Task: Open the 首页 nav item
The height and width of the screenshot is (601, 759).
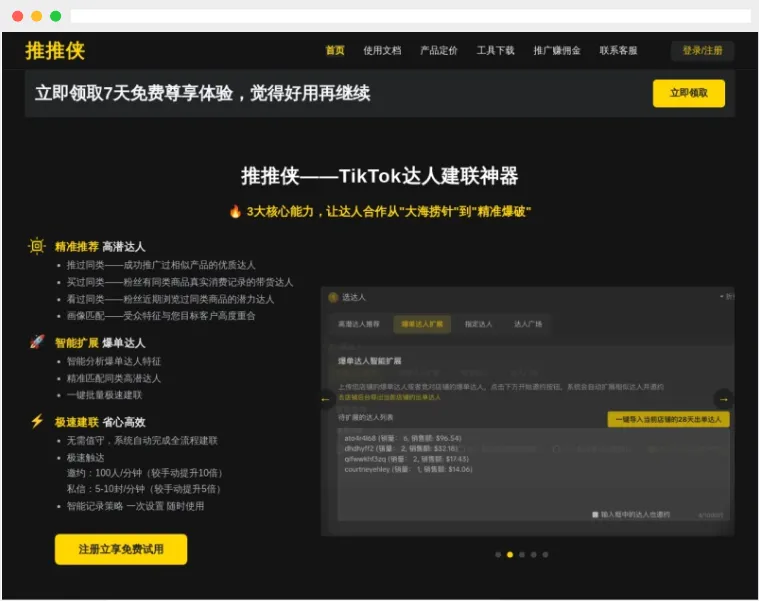Action: point(335,50)
